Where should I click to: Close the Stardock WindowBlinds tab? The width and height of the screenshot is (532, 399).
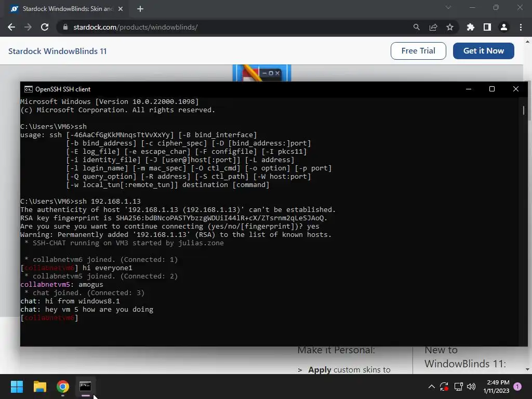tap(121, 9)
